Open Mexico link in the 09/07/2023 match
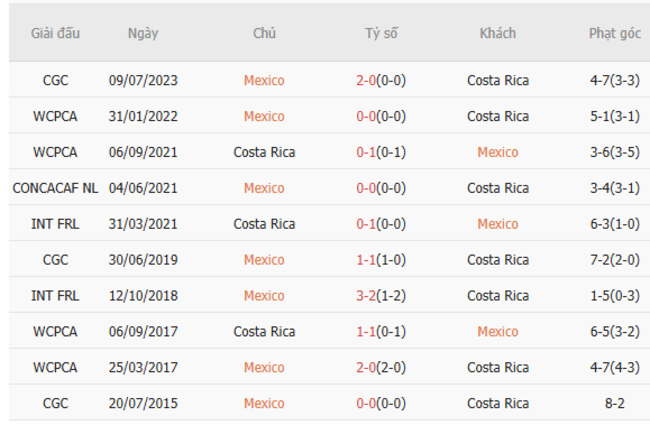This screenshot has width=650, height=425. tap(264, 81)
